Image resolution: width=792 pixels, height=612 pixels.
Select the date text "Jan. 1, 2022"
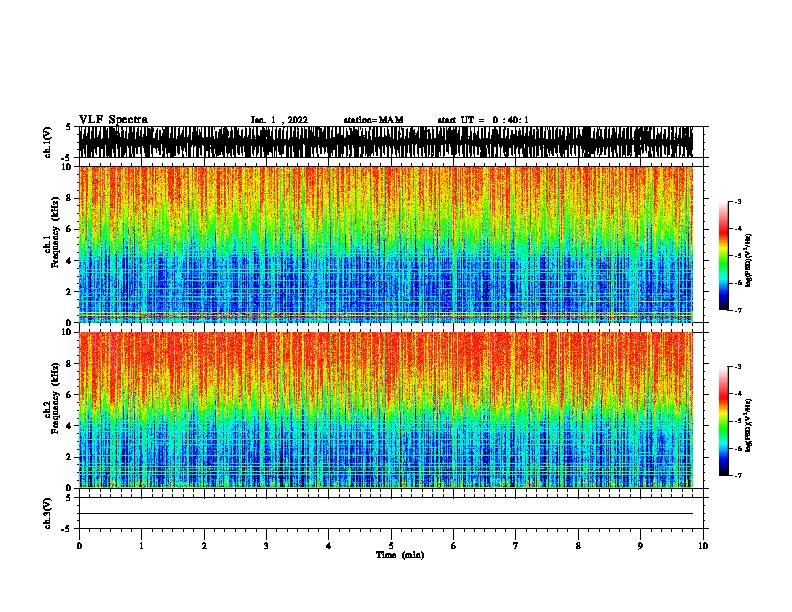click(279, 120)
